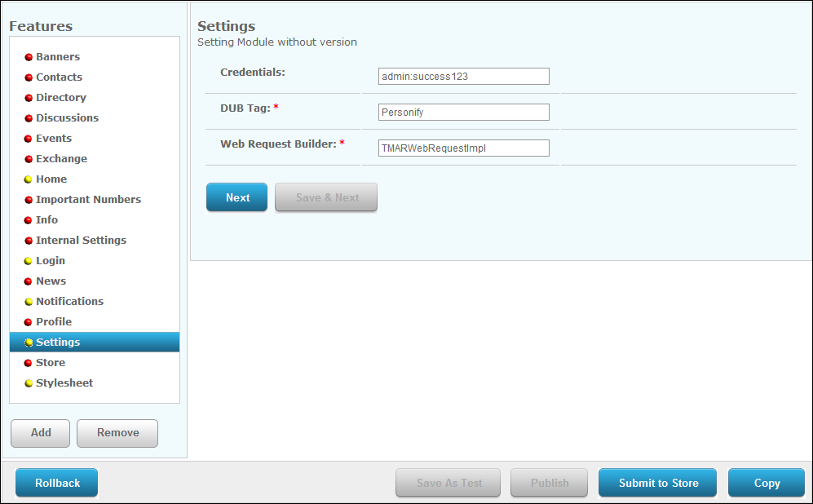Screen dimensions: 813x504
Task: Click Add below the Features list
Action: [41, 433]
